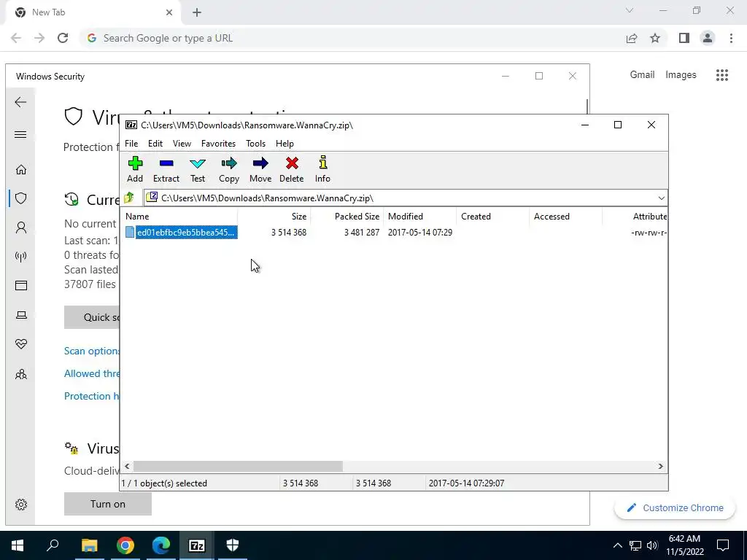This screenshot has width=747, height=560.
Task: Open taskbar search magnifier
Action: [53, 545]
